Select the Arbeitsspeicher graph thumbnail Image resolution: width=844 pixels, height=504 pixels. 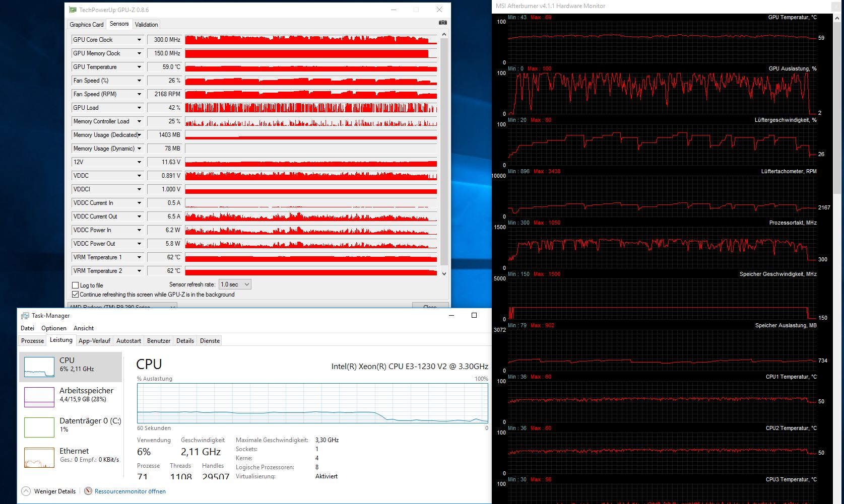coord(39,397)
